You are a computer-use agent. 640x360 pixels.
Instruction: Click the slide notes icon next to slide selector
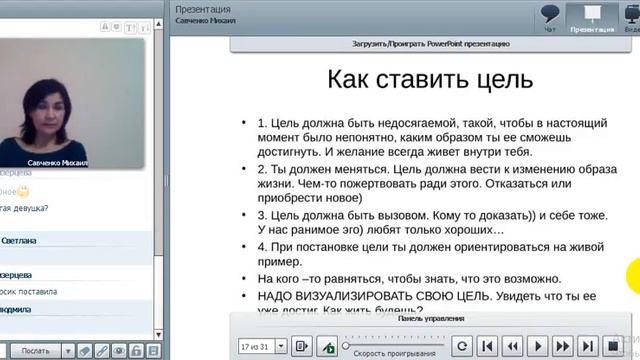coord(302,346)
